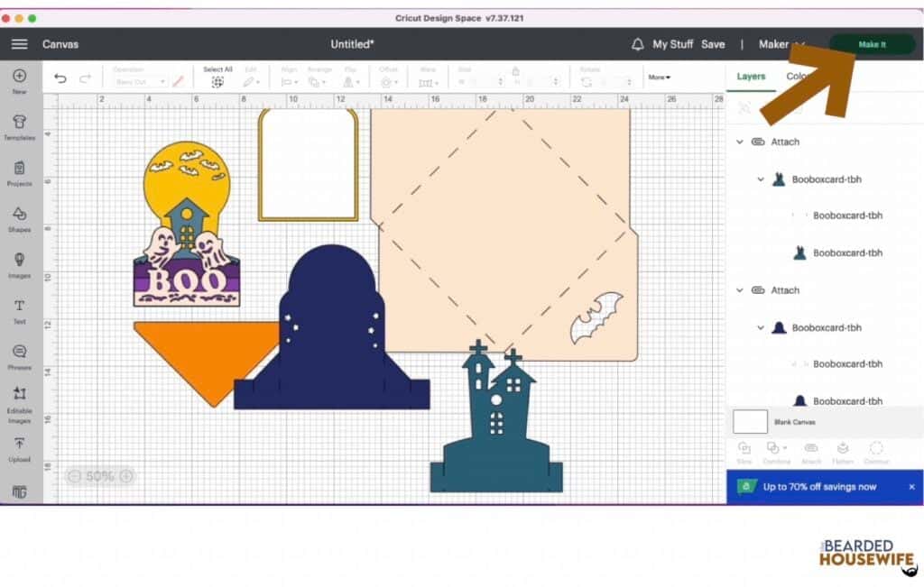
Task: Collapse the second Attach group
Action: tap(741, 290)
